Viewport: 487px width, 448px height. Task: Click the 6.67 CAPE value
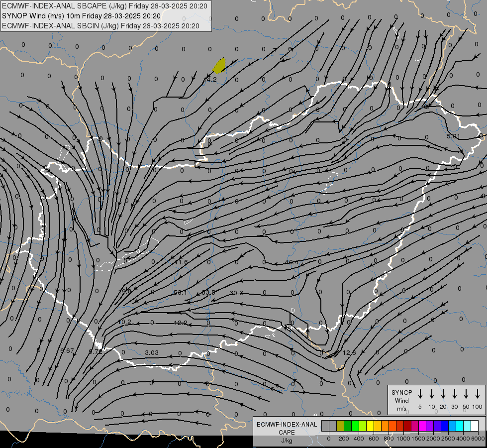pos(67,351)
